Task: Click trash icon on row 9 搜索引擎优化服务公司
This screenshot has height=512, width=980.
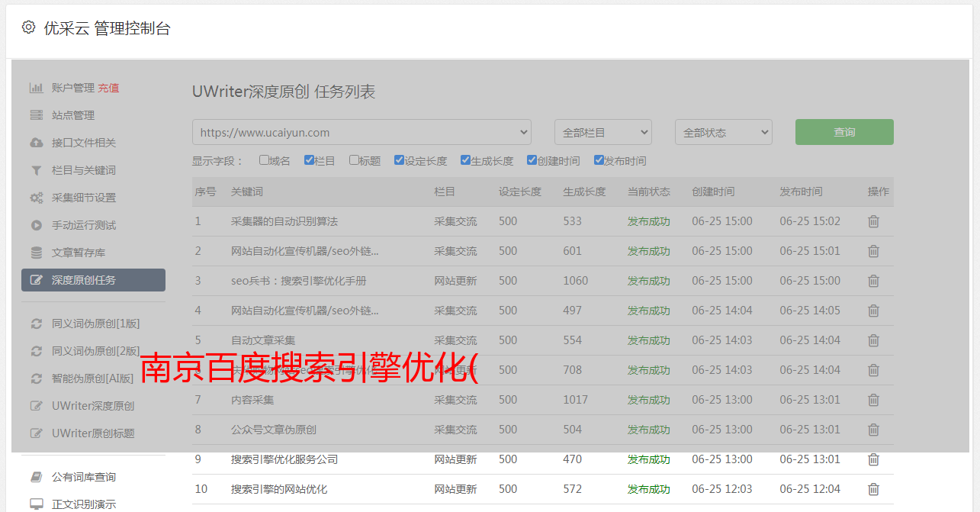Action: pos(873,459)
